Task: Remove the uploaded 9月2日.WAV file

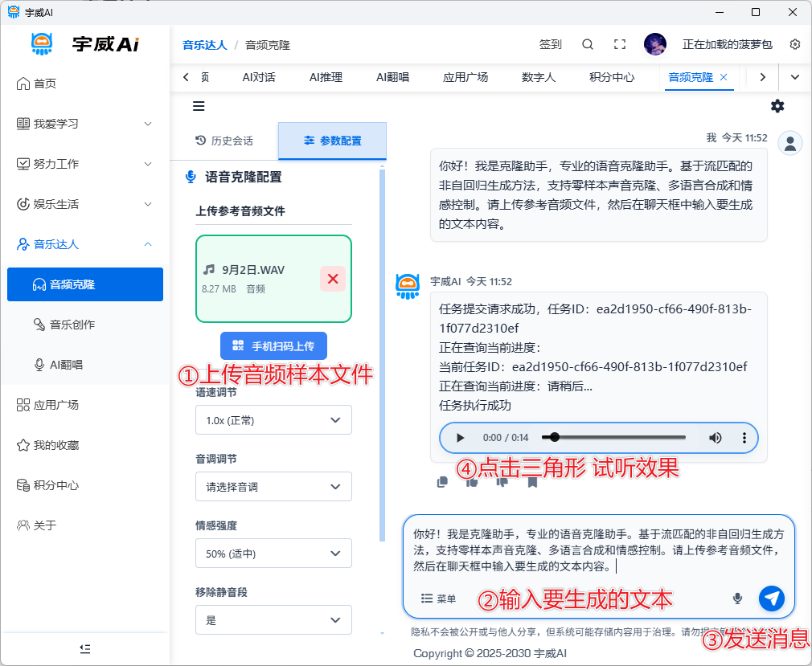Action: pos(333,279)
